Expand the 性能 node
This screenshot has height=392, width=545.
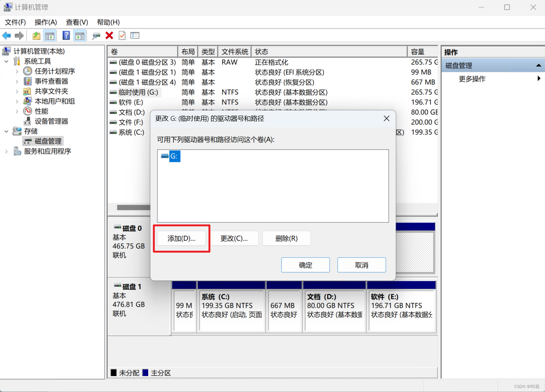[x=17, y=111]
